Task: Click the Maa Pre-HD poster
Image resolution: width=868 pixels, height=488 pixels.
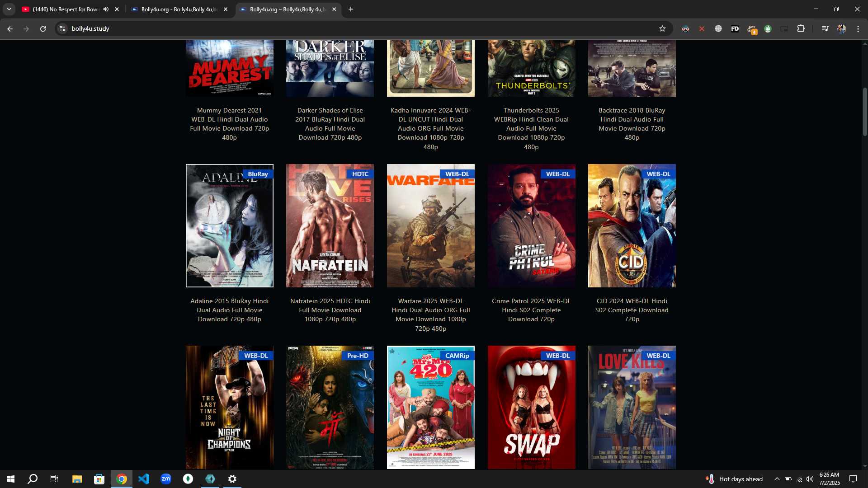Action: pos(330,407)
